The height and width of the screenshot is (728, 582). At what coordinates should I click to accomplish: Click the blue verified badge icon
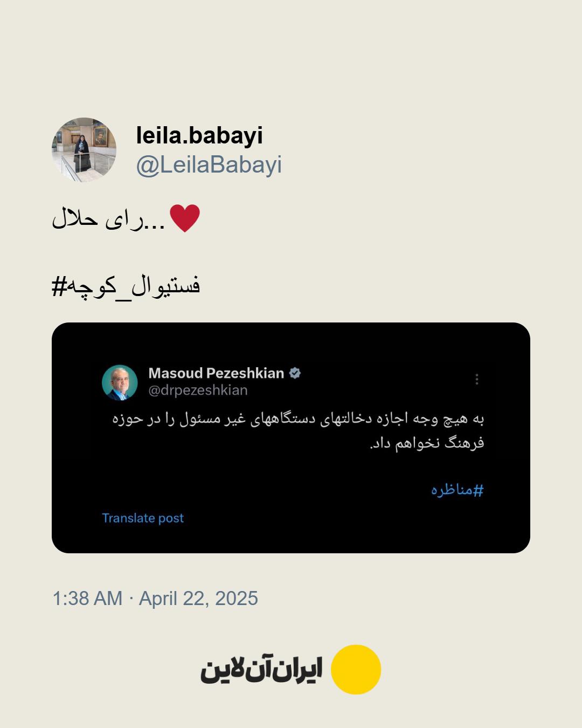(295, 373)
